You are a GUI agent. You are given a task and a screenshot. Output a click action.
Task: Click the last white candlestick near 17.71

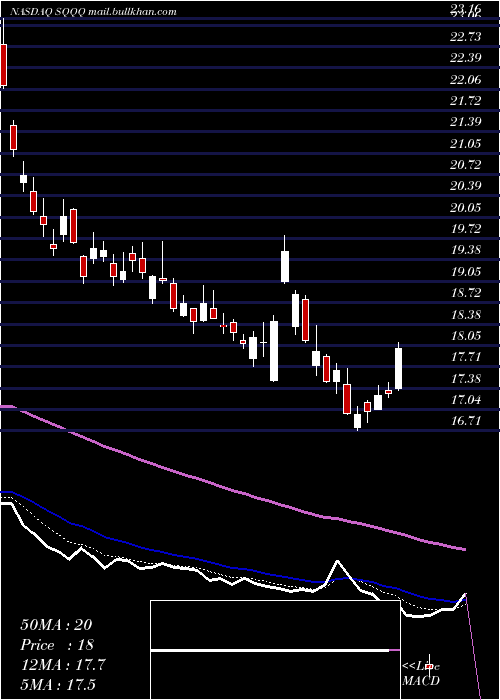[x=399, y=368]
